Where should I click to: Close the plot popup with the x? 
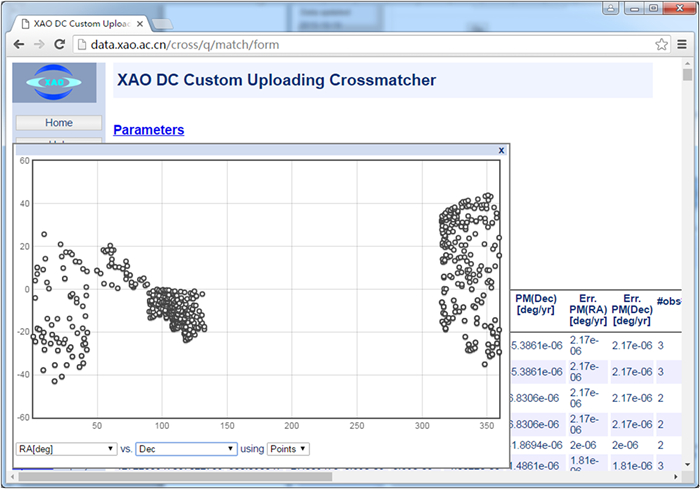(501, 150)
